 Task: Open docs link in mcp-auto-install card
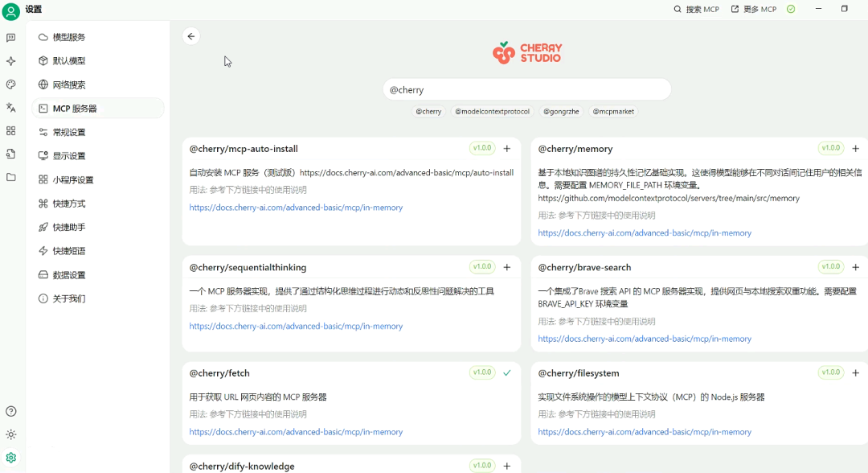[x=296, y=208]
